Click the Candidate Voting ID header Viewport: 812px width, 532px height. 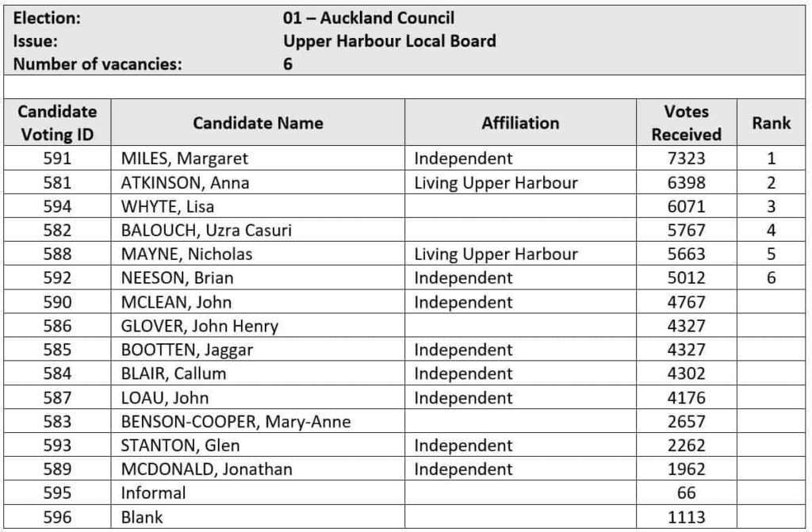pyautogui.click(x=57, y=123)
